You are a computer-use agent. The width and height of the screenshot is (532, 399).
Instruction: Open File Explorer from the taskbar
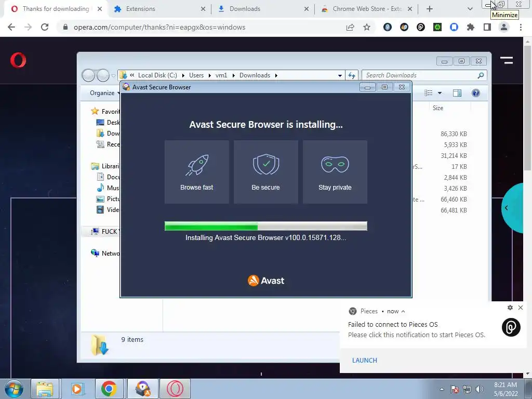[45, 389]
